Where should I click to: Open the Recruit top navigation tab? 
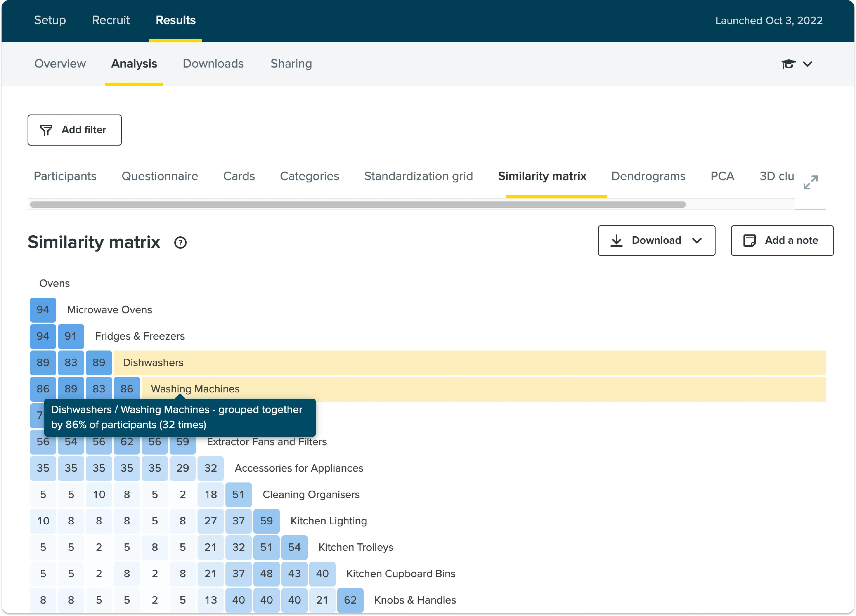point(111,20)
